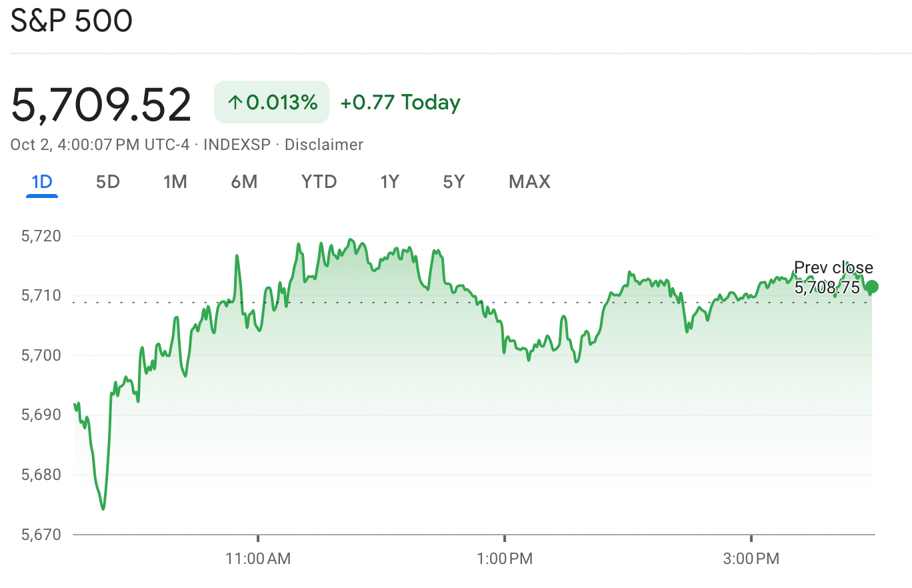Open the 1M chart view

tap(175, 181)
